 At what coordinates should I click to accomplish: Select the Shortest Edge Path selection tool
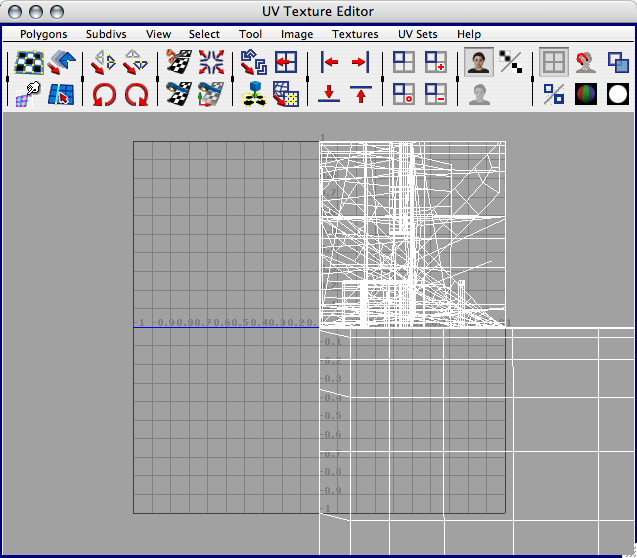pos(61,94)
